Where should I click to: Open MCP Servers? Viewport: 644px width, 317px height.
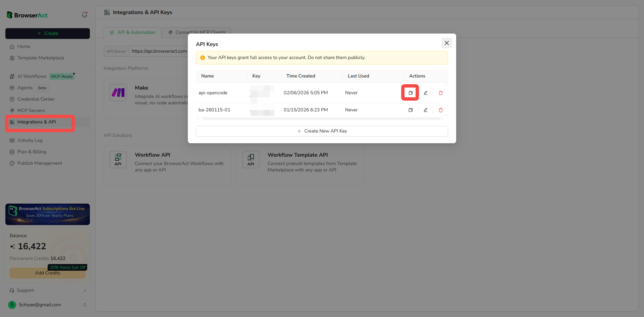31,110
